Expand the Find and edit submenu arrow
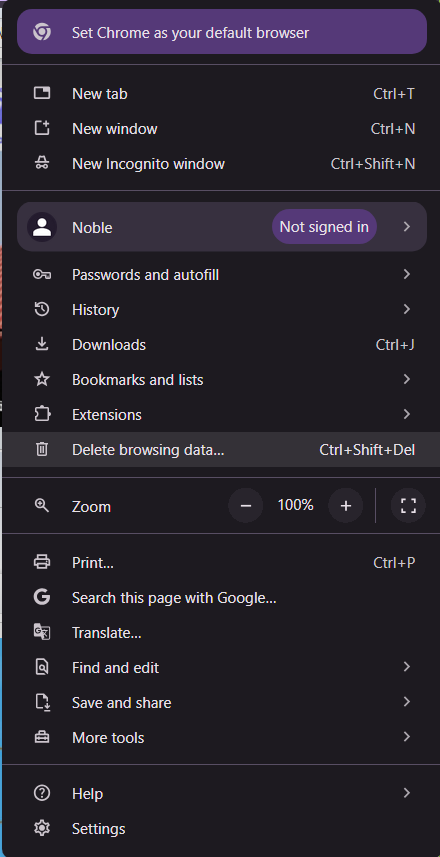The image size is (440, 857). click(x=407, y=667)
